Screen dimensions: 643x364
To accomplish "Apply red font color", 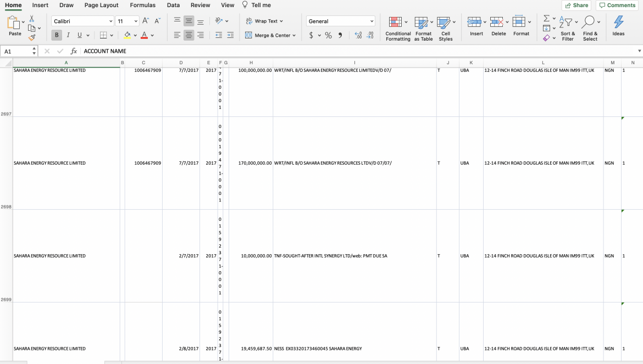I will tap(145, 35).
